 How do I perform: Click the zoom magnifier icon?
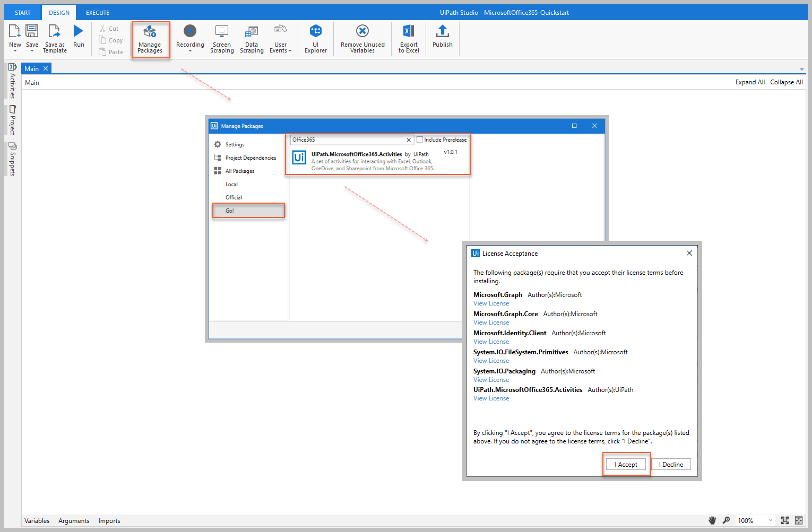click(727, 520)
